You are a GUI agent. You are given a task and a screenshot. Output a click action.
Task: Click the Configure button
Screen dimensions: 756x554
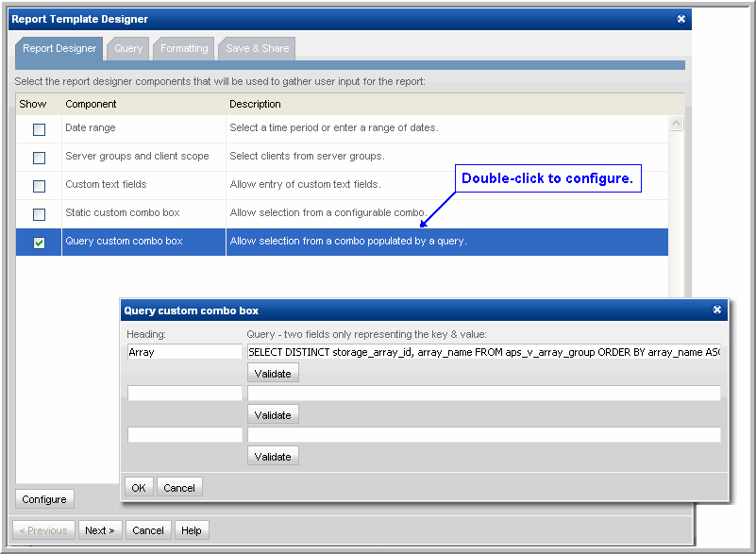point(44,499)
